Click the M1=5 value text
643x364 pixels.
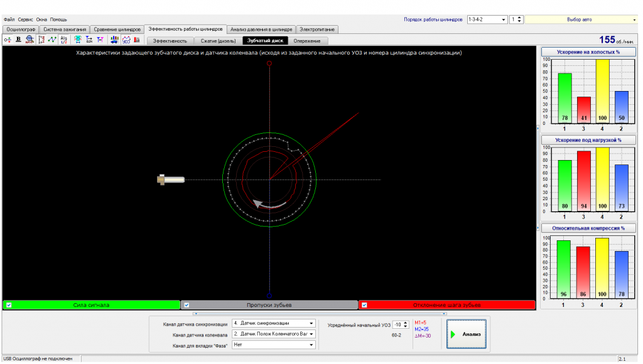click(421, 323)
